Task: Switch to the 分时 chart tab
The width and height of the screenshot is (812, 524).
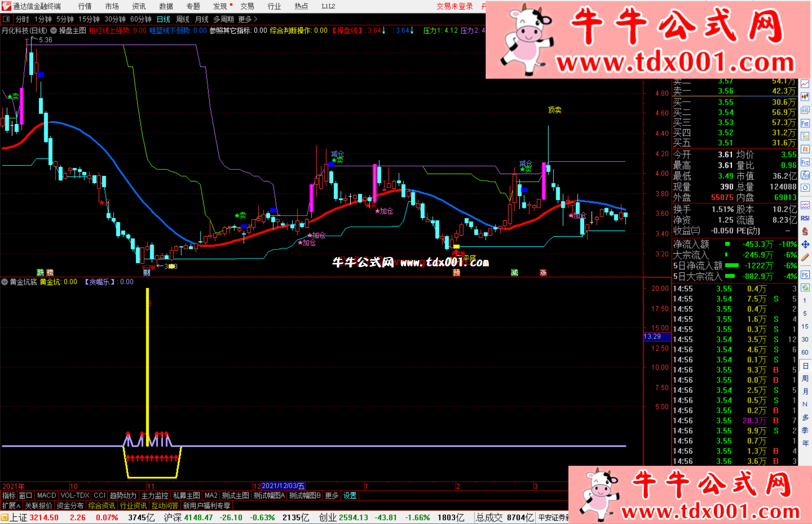Action: pyautogui.click(x=22, y=19)
